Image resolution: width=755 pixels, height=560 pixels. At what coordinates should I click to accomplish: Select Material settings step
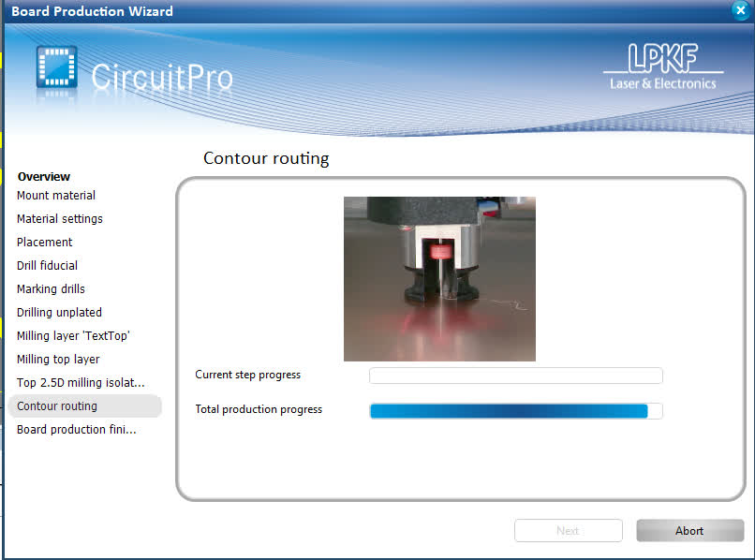60,218
